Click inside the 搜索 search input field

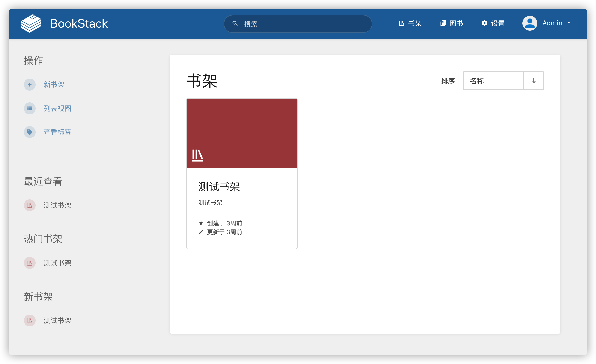[297, 23]
